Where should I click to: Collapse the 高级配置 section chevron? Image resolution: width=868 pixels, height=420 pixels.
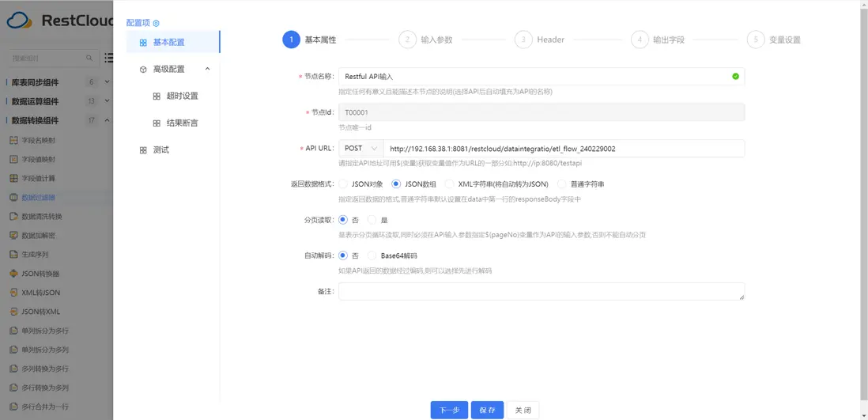[208, 69]
